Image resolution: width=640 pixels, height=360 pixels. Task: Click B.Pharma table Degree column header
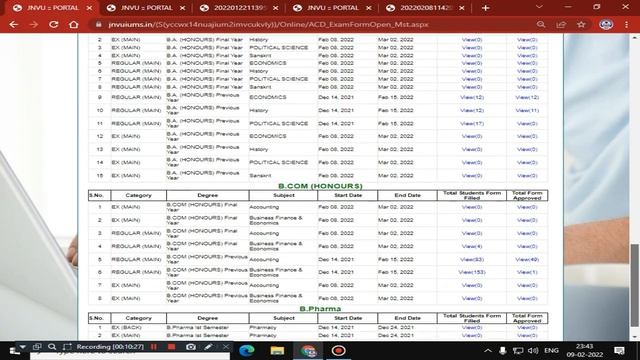(208, 318)
